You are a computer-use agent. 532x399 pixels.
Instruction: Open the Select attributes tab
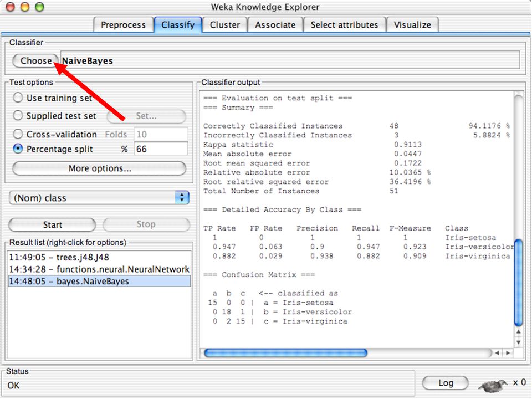(344, 25)
